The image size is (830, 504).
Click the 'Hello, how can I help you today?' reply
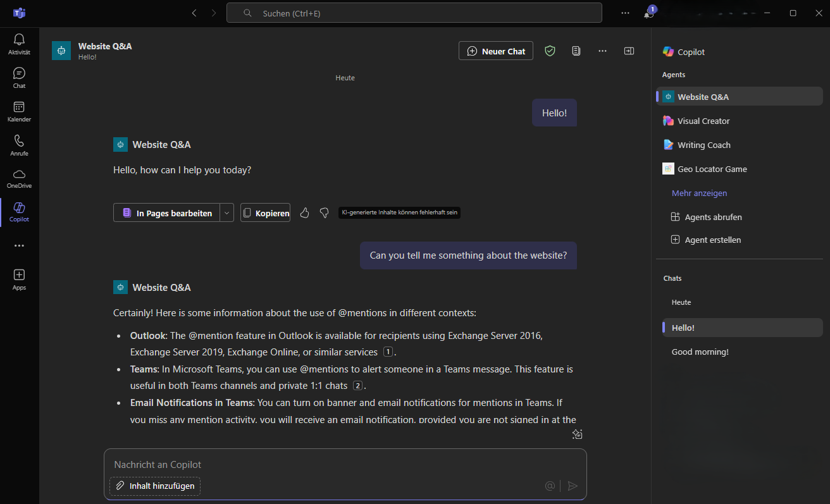182,169
